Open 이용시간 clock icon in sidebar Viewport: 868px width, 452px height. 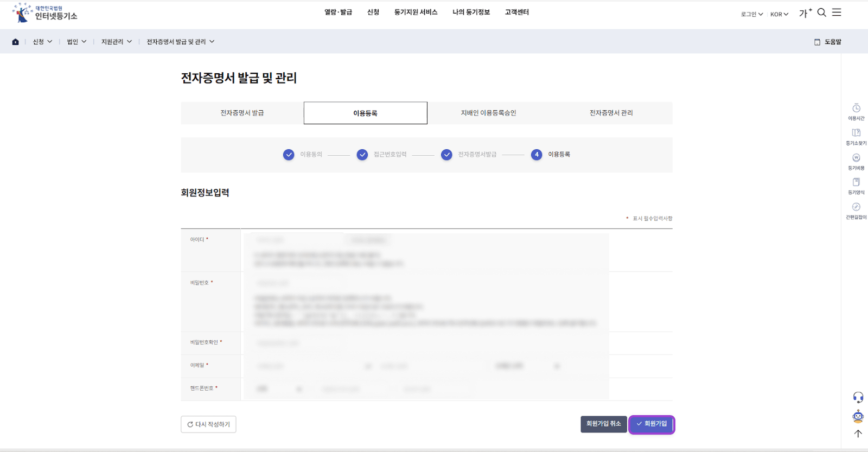(x=856, y=112)
